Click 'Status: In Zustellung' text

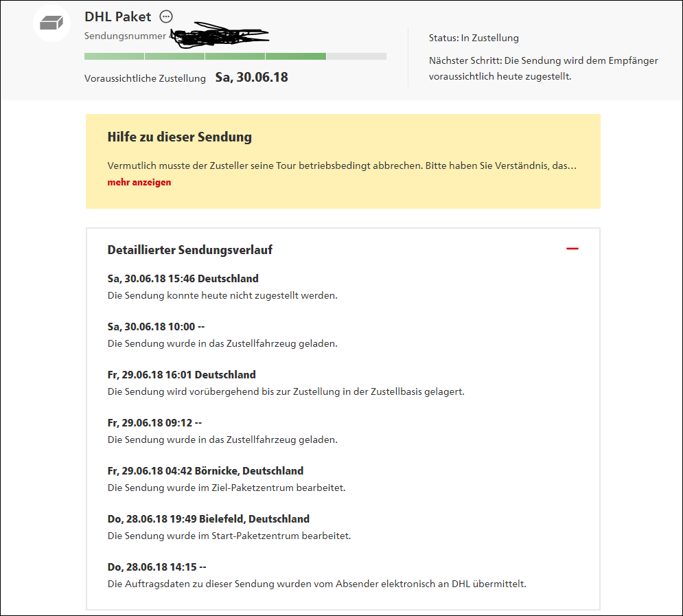pyautogui.click(x=474, y=38)
